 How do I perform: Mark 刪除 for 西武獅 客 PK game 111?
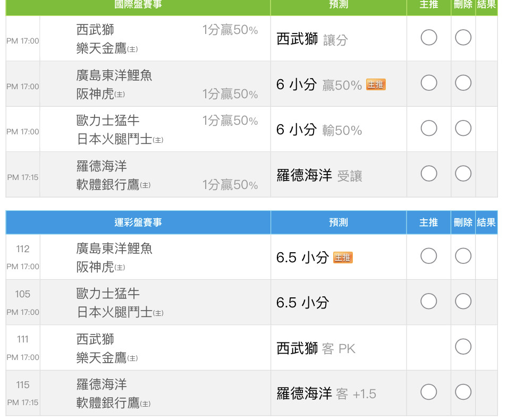pos(463,347)
